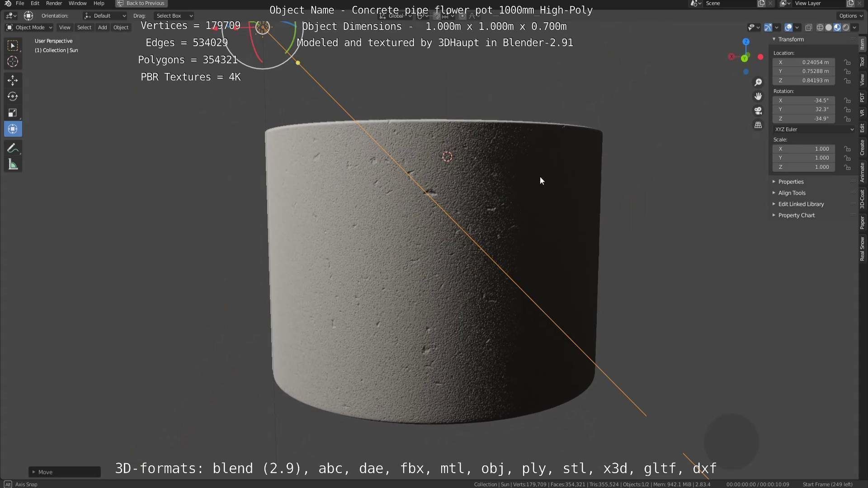The height and width of the screenshot is (488, 868).
Task: Open the Render menu
Action: click(x=54, y=3)
